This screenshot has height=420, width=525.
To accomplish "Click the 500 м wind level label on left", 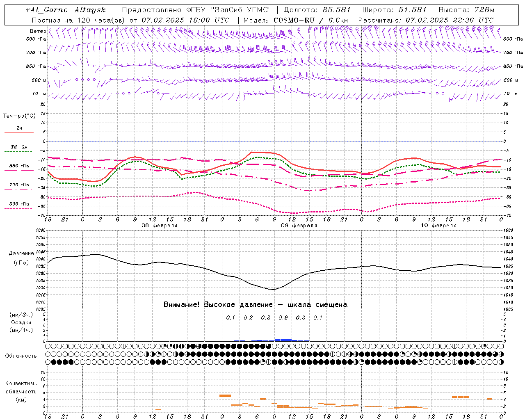I will coord(39,80).
